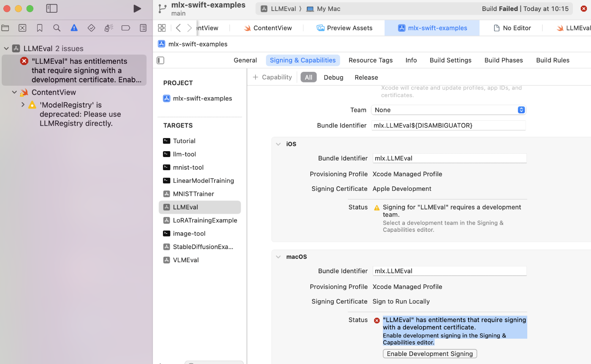591x364 pixels.
Task: Click the red error icon in issue navigator
Action: point(24,61)
